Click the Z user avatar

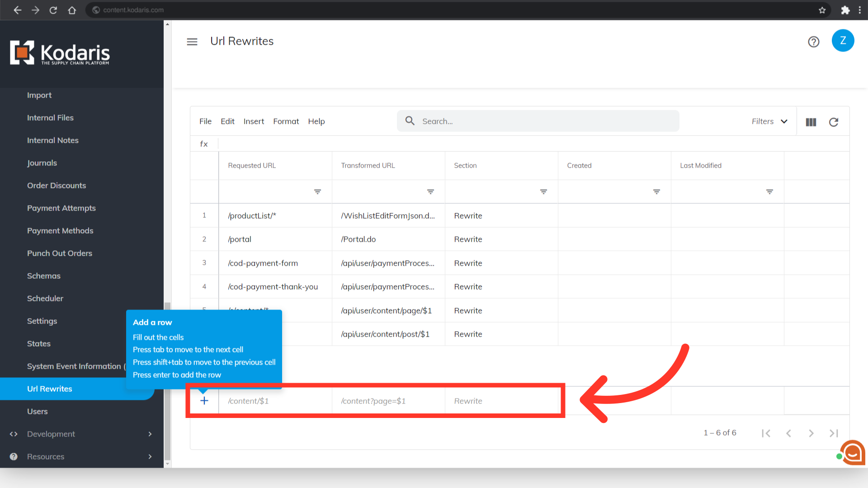pos(843,41)
